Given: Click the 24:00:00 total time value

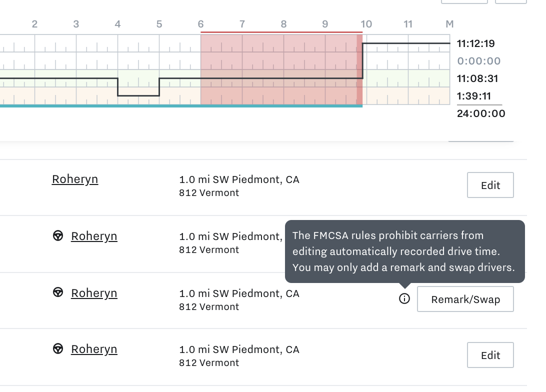Looking at the screenshot, I should coord(481,113).
